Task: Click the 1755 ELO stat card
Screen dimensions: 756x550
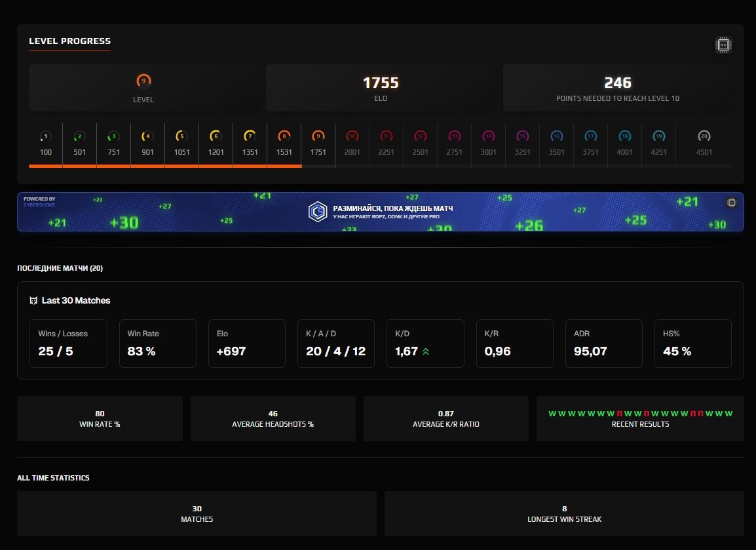Action: [382, 88]
